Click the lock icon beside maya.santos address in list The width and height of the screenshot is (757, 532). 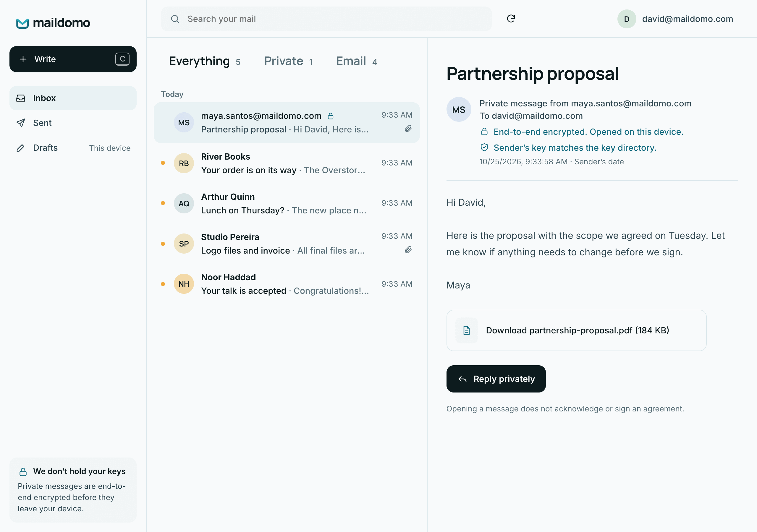click(x=331, y=116)
